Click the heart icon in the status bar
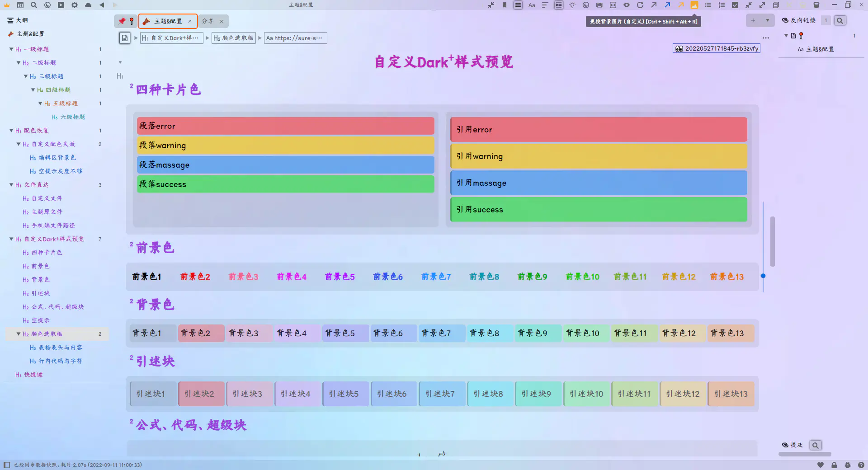868x470 pixels. click(821, 465)
